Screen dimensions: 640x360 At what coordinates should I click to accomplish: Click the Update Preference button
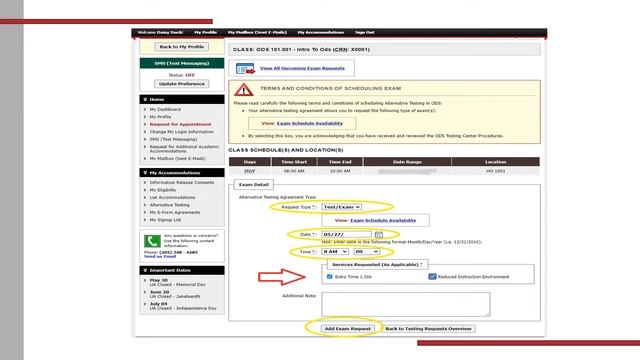182,84
